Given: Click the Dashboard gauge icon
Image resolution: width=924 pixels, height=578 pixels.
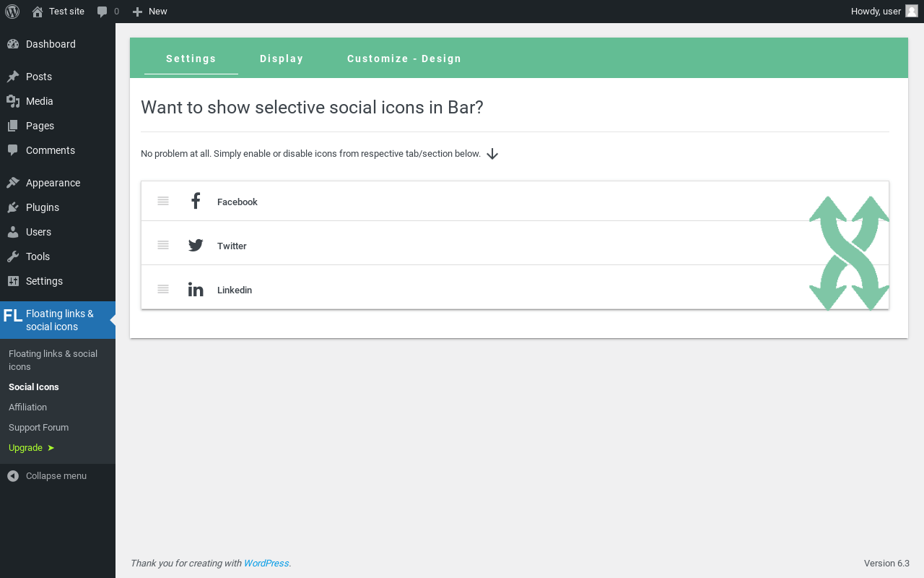Looking at the screenshot, I should tap(13, 44).
